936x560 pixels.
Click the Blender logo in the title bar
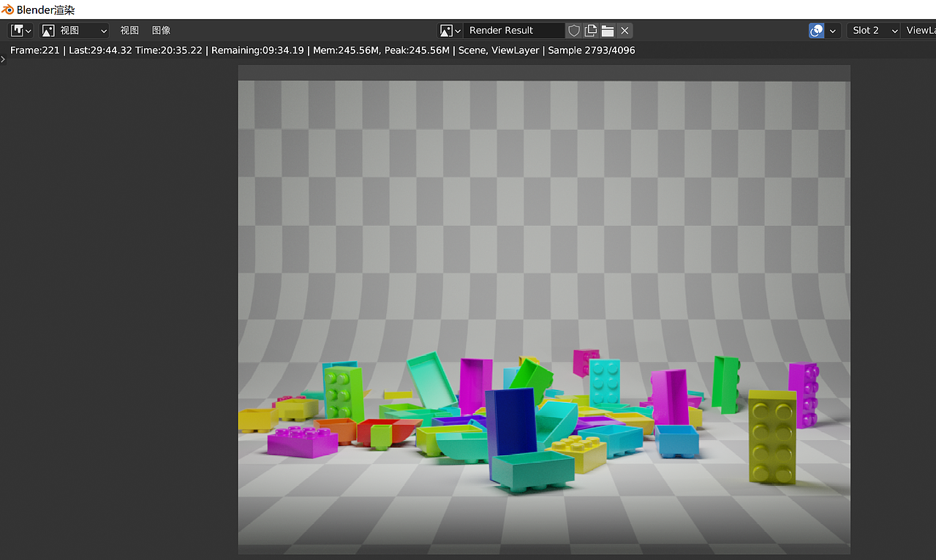7,9
